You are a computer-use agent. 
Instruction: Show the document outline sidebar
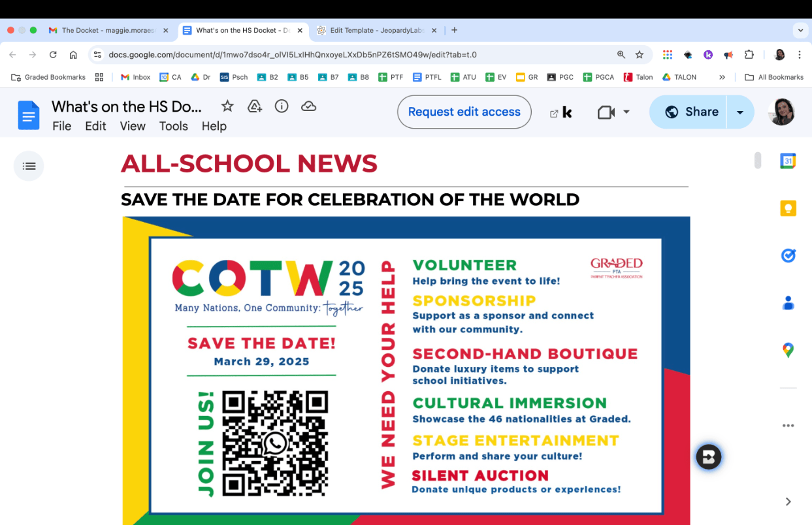point(29,166)
